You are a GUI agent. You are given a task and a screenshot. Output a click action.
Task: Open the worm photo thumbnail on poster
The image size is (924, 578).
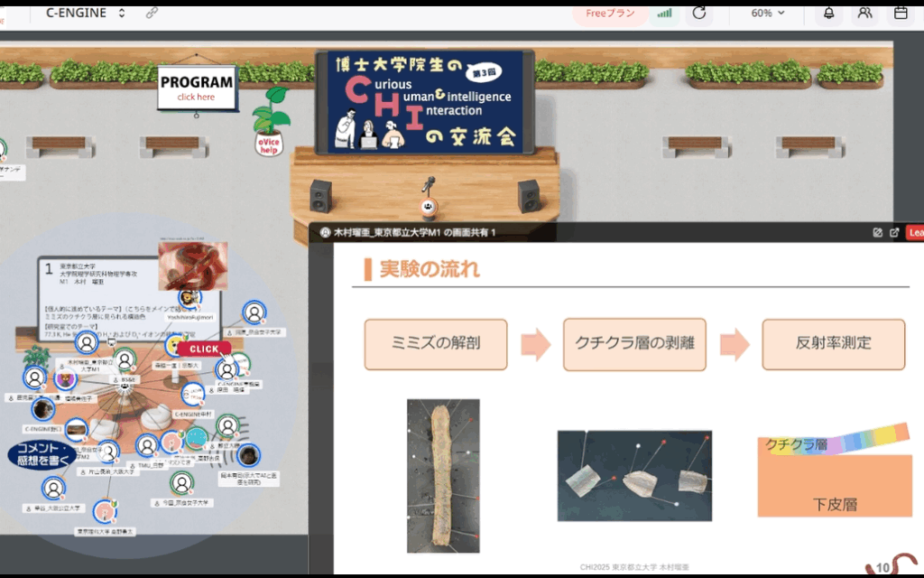click(x=193, y=266)
